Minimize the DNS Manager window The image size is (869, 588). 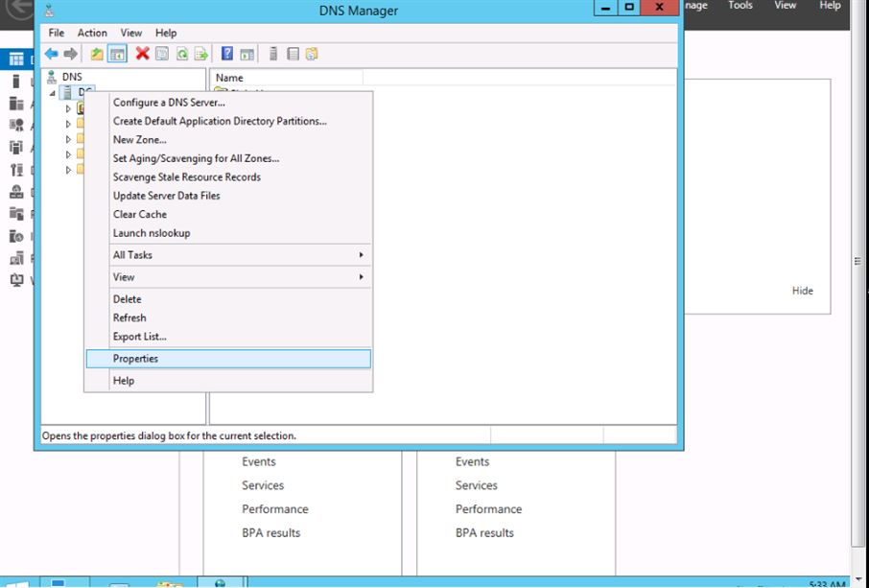[x=606, y=8]
